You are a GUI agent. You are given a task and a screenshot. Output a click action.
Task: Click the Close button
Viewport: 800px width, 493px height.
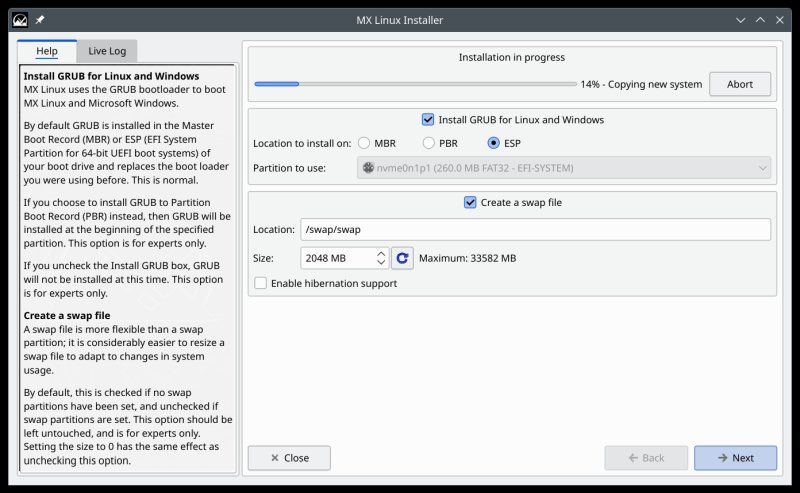coord(289,458)
